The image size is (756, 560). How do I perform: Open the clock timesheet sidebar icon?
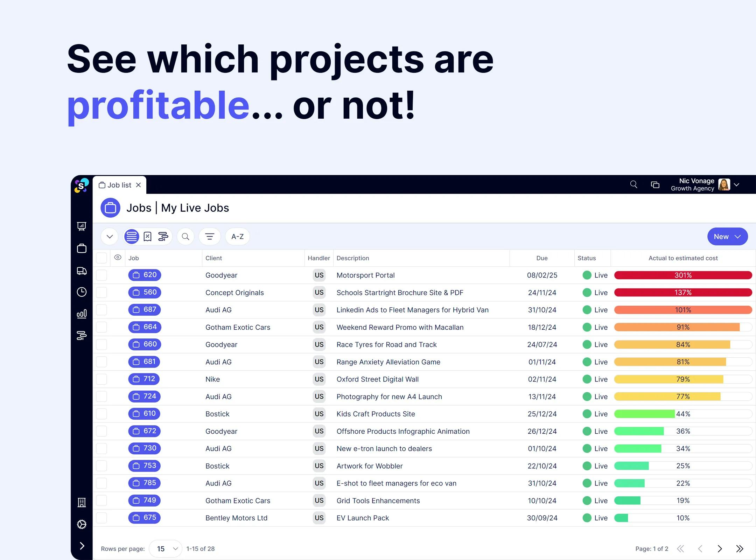pos(82,292)
